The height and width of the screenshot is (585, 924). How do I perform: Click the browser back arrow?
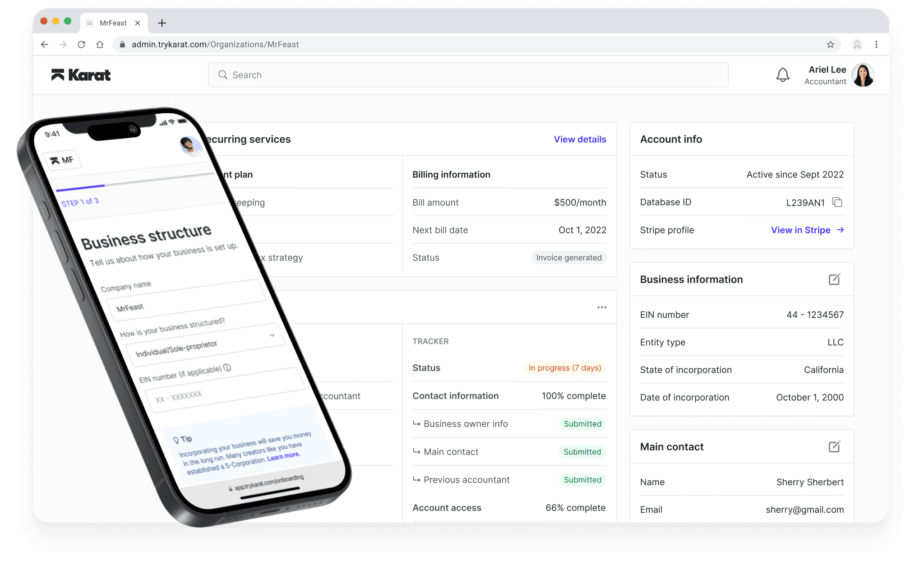[44, 44]
